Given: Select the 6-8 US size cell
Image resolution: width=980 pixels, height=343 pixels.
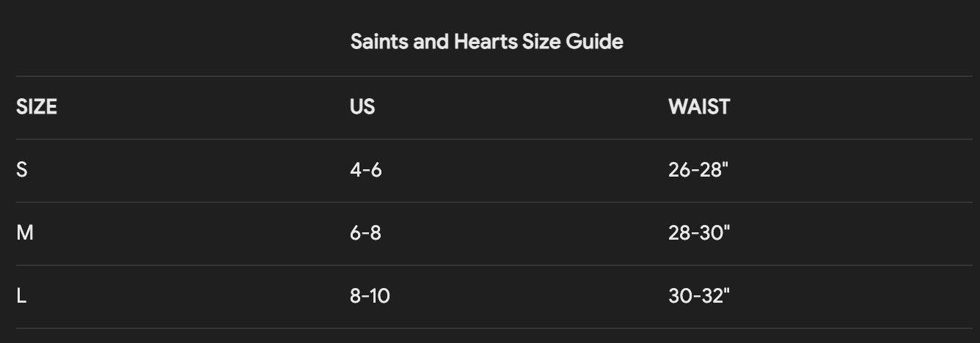Looking at the screenshot, I should (x=366, y=233).
